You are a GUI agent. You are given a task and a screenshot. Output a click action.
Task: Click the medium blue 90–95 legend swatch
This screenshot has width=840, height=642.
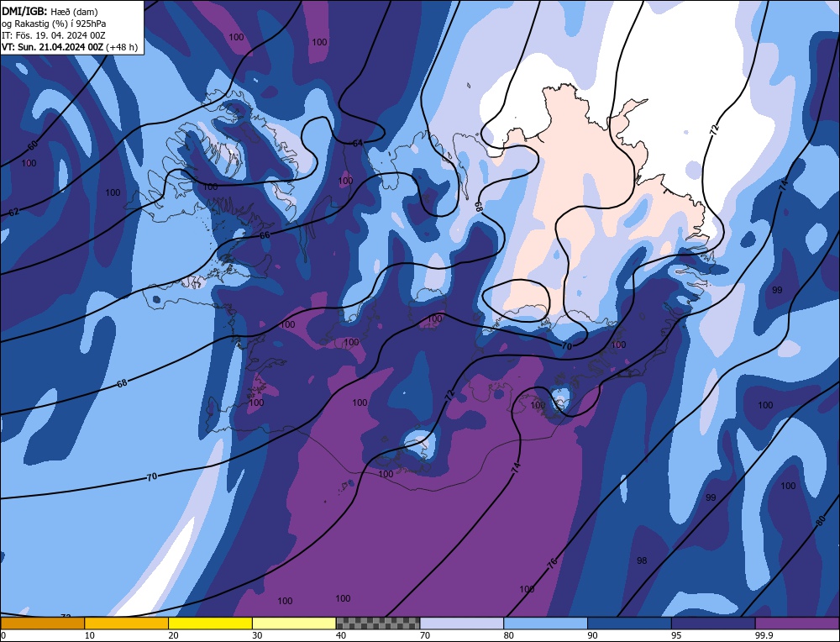(629, 623)
